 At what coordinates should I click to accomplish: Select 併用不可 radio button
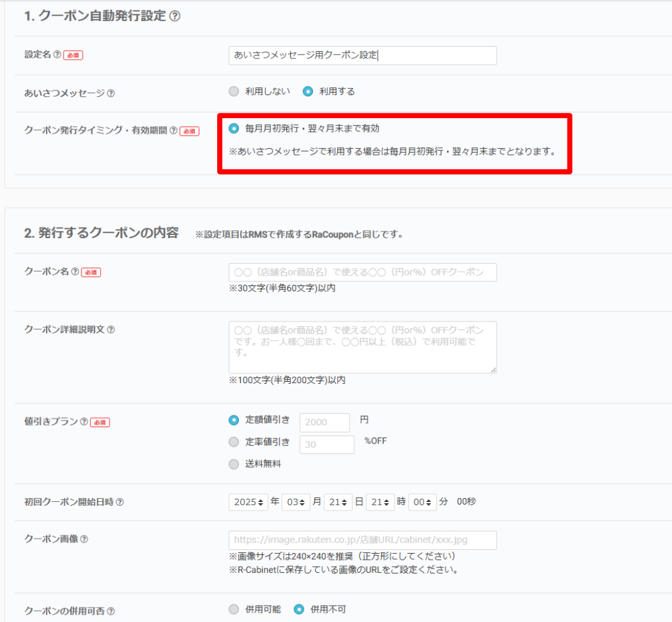299,609
